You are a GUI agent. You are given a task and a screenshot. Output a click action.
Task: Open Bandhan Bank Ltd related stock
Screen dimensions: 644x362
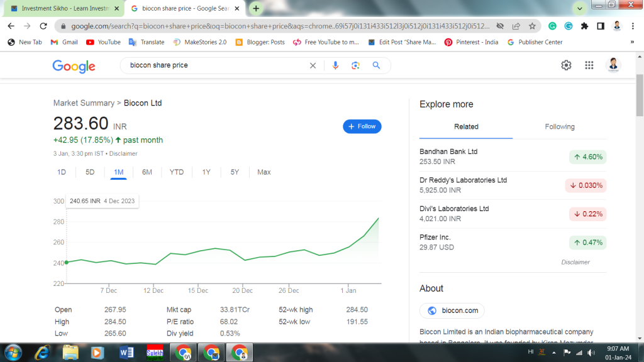coord(513,156)
